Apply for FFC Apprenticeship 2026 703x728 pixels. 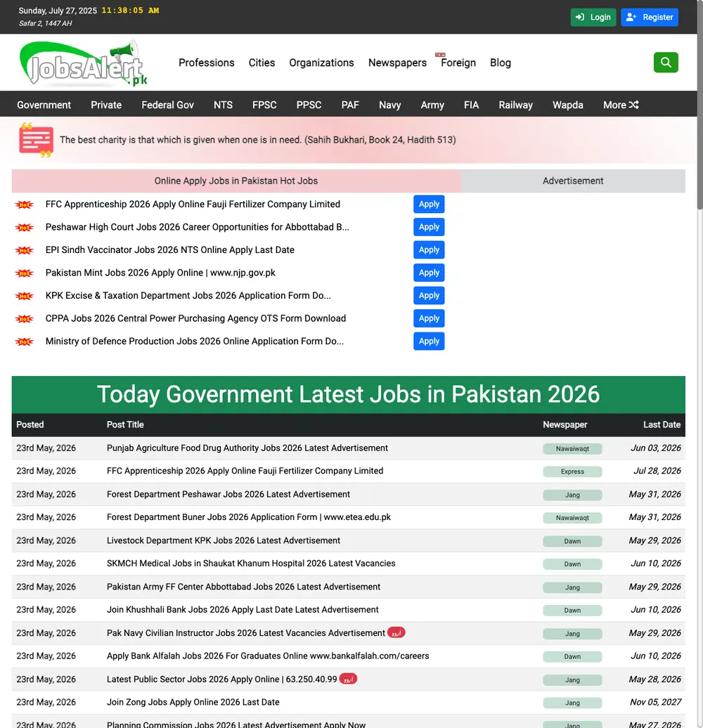429,204
